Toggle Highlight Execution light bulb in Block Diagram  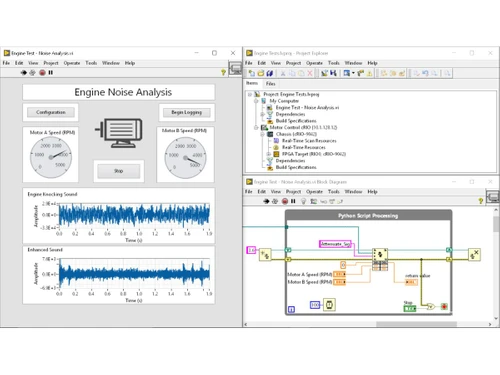(x=303, y=201)
